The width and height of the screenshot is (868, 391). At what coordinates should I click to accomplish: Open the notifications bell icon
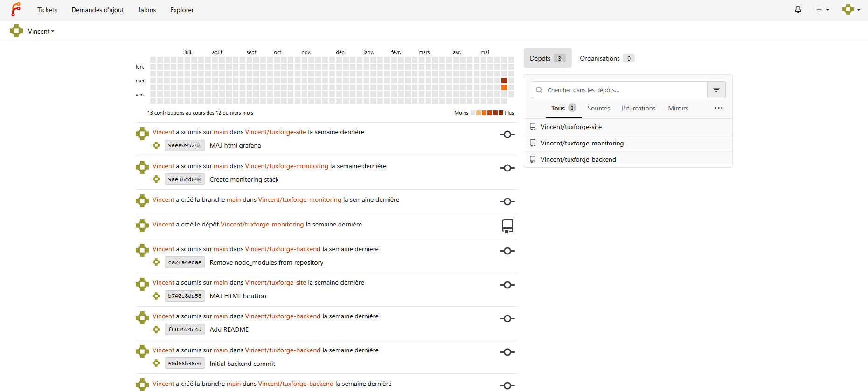(x=798, y=9)
